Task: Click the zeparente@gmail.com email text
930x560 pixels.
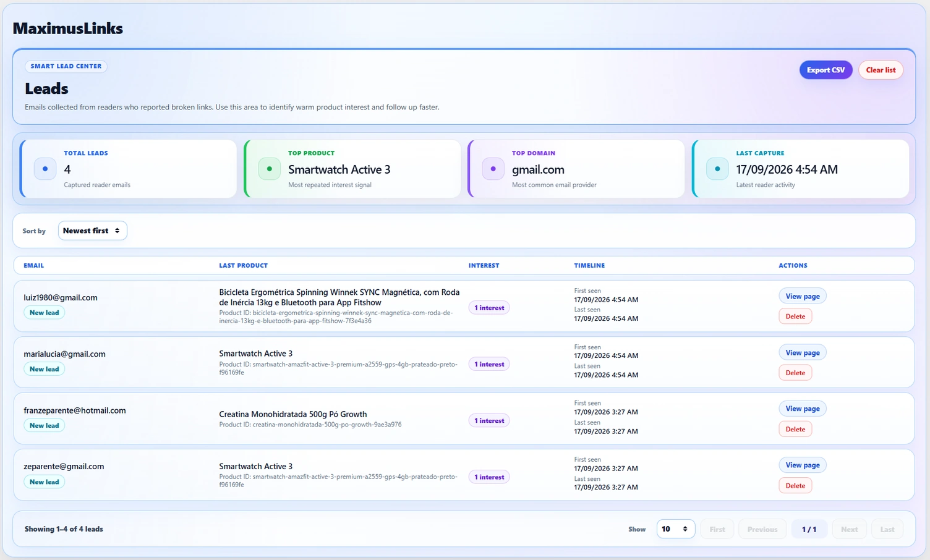Action: [64, 466]
